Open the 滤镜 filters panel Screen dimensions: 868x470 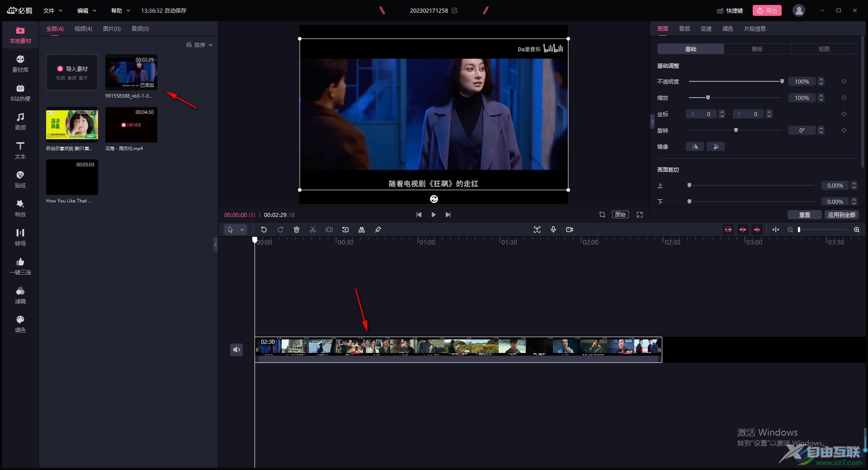coord(20,296)
